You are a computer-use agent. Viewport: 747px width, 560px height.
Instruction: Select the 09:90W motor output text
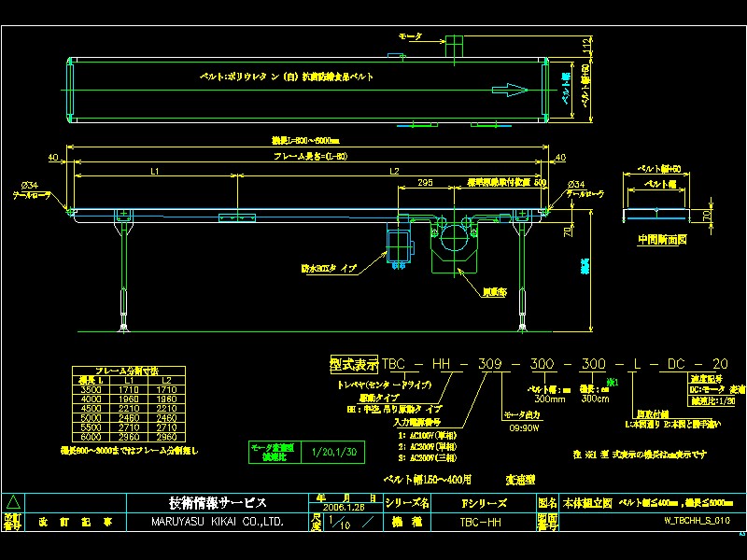(524, 428)
